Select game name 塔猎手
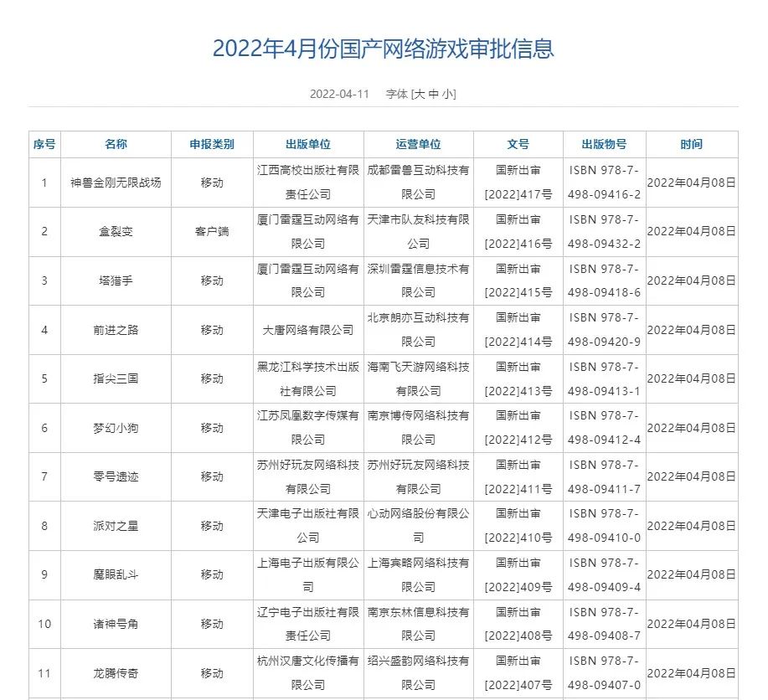The width and height of the screenshot is (768, 700). click(x=116, y=281)
